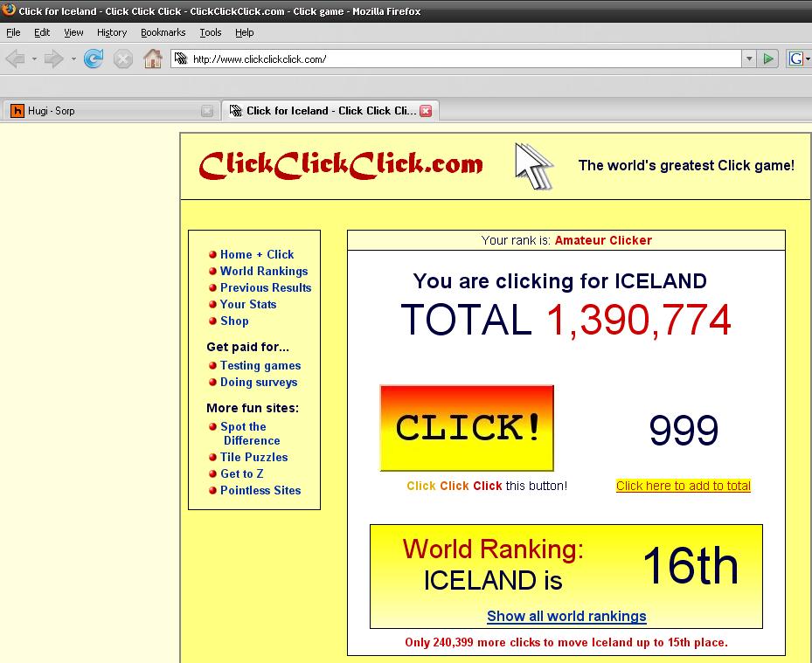Click 'You are clicking for ICELAND' heading
812x663 pixels.
click(x=559, y=281)
